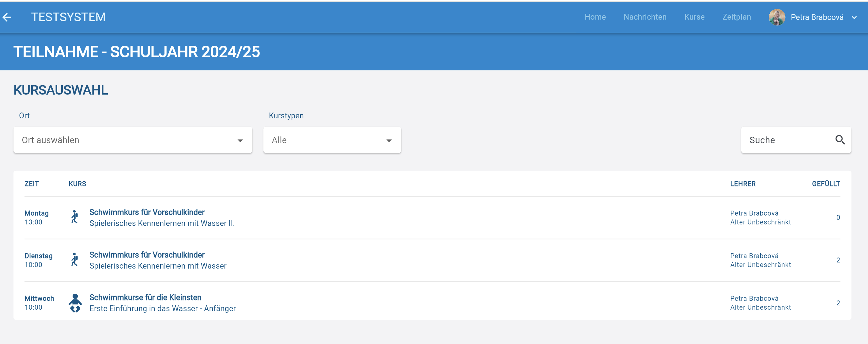Screen dimensions: 868x344
Task: Open the Zeitplan menu item
Action: click(x=736, y=17)
